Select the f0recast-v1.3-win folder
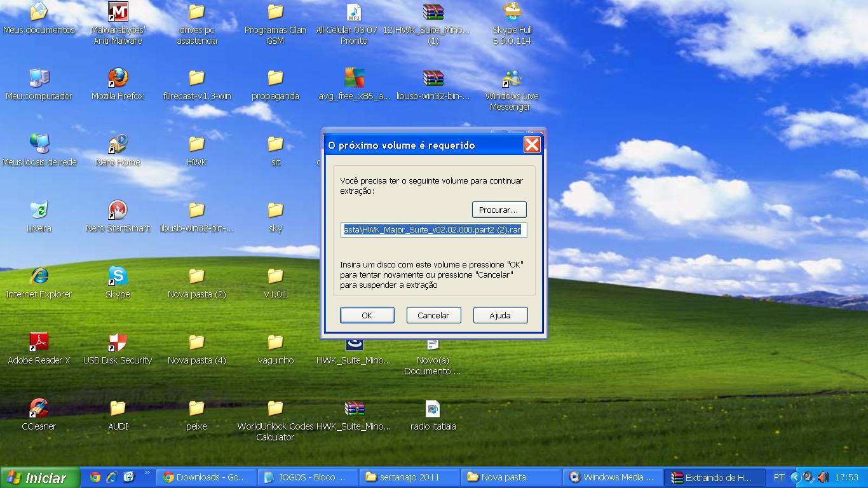Viewport: 868px width, 488px height. [197, 85]
